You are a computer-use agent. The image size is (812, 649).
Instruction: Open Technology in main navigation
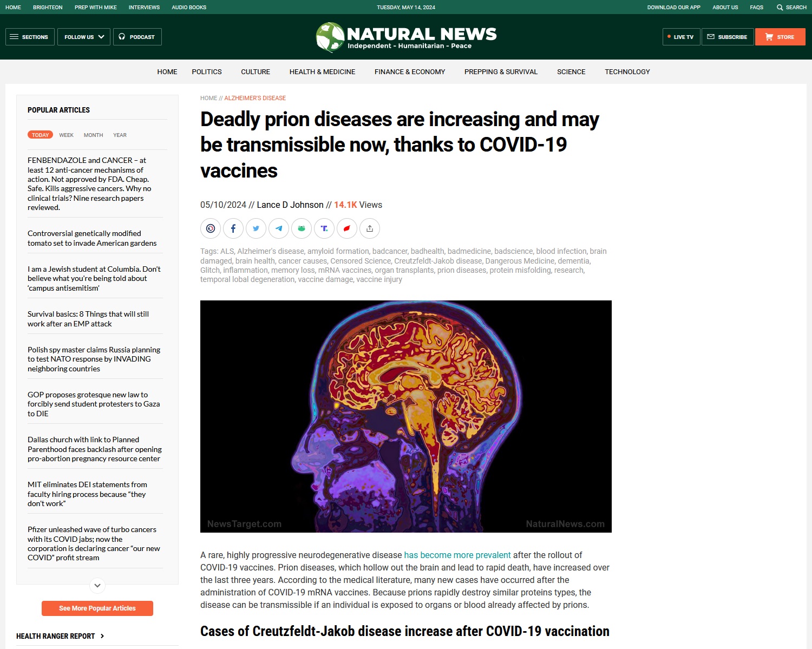(x=627, y=71)
